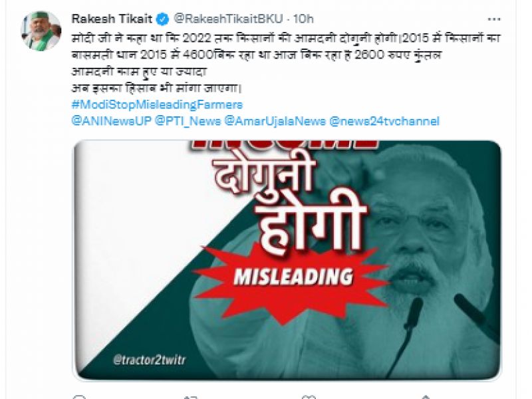Open the @news24tvchannel mention

(x=384, y=121)
